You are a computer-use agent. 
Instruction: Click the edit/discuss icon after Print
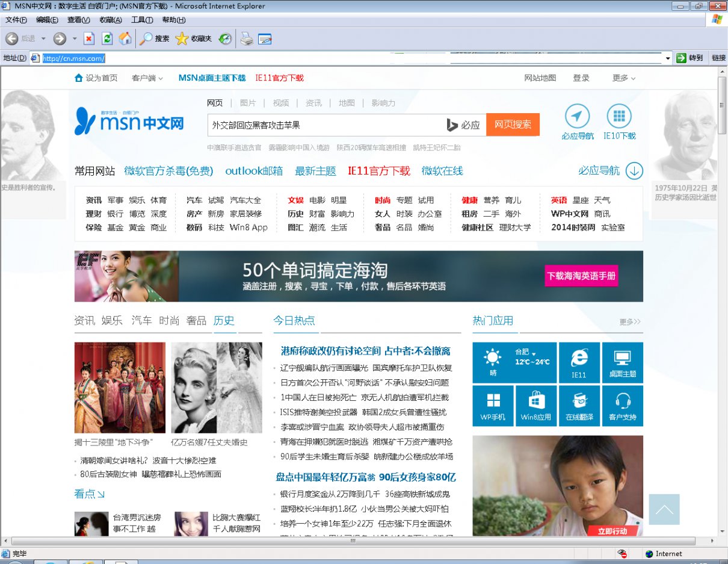[265, 39]
